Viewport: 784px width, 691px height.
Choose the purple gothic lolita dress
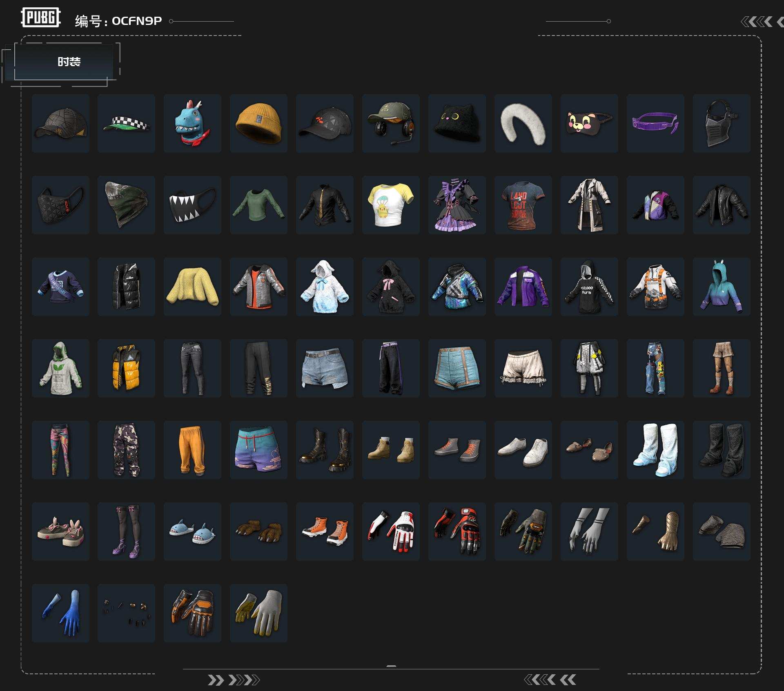[457, 205]
